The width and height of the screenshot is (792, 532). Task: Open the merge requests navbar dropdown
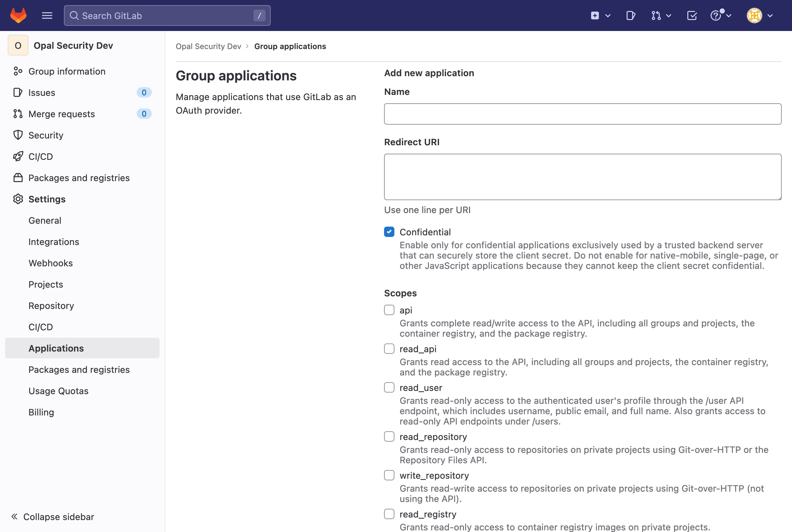click(x=661, y=15)
